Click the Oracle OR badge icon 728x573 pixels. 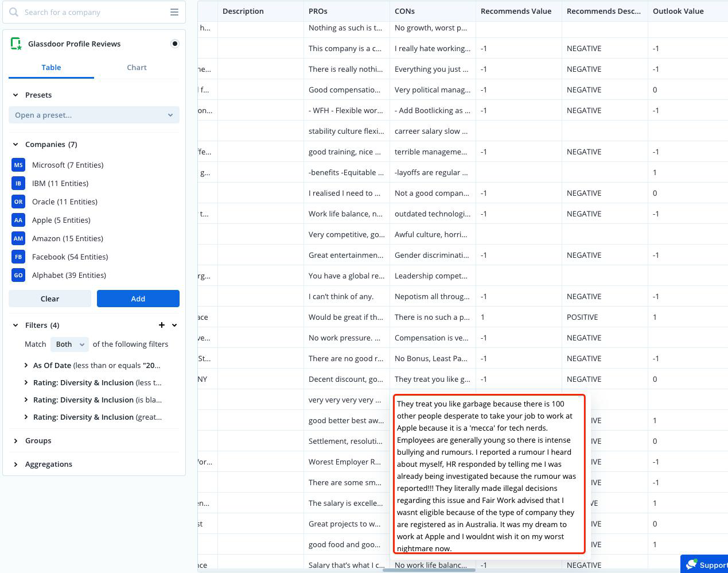coord(18,202)
